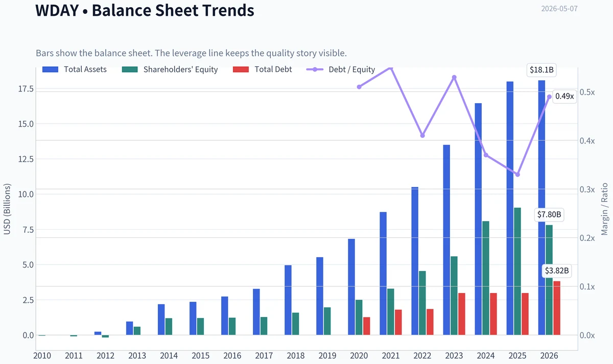Click the 2024 Debt / Equity line point
The image size is (613, 364).
[486, 155]
